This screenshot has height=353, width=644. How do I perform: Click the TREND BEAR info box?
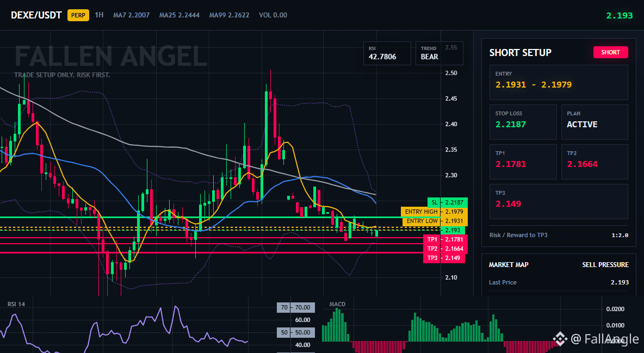(439, 53)
